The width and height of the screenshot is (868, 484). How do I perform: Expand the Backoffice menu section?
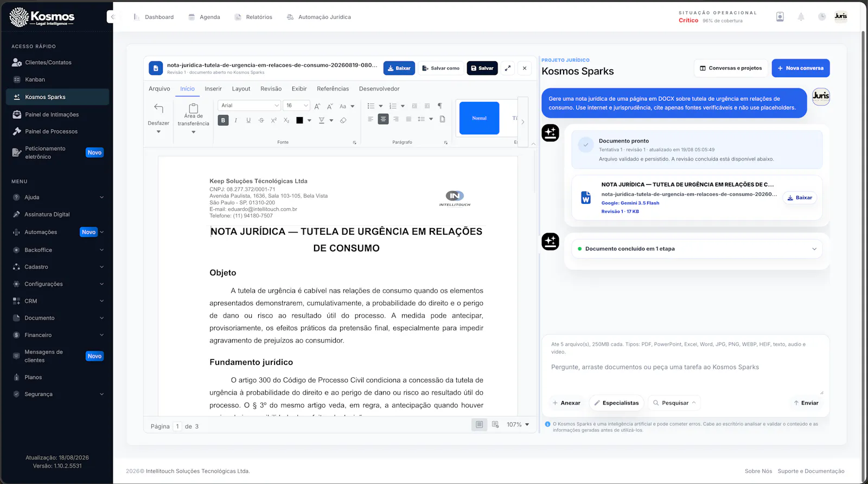click(59, 250)
